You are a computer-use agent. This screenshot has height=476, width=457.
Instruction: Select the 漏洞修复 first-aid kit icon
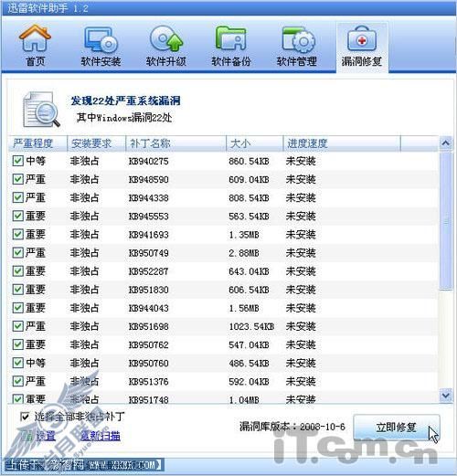pos(362,39)
